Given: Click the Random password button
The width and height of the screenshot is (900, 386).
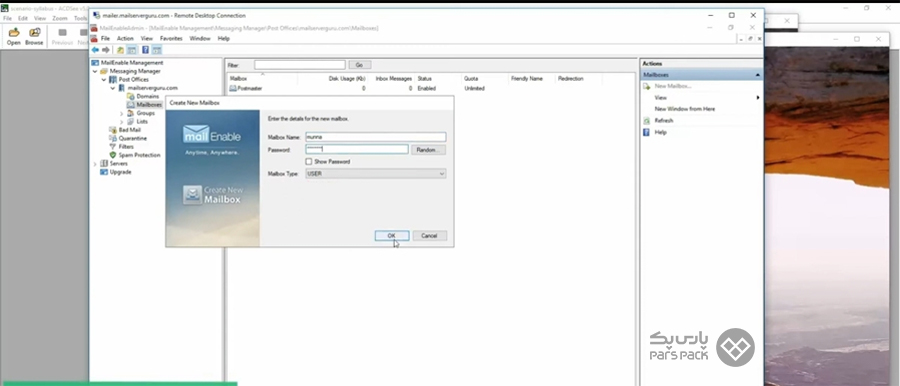Looking at the screenshot, I should point(428,149).
